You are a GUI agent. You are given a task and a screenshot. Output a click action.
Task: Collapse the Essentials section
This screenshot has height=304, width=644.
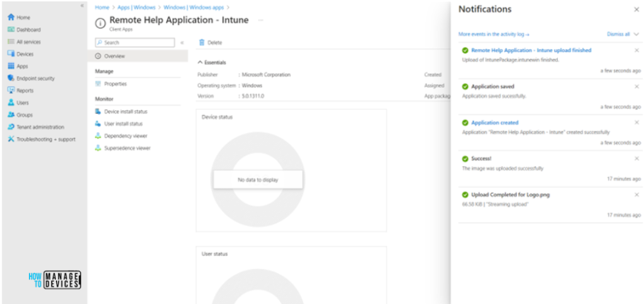pyautogui.click(x=211, y=62)
